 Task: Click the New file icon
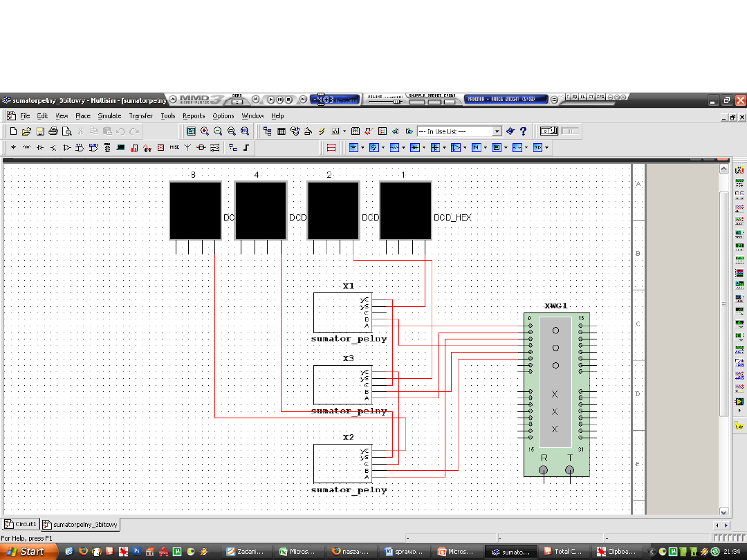pos(12,131)
